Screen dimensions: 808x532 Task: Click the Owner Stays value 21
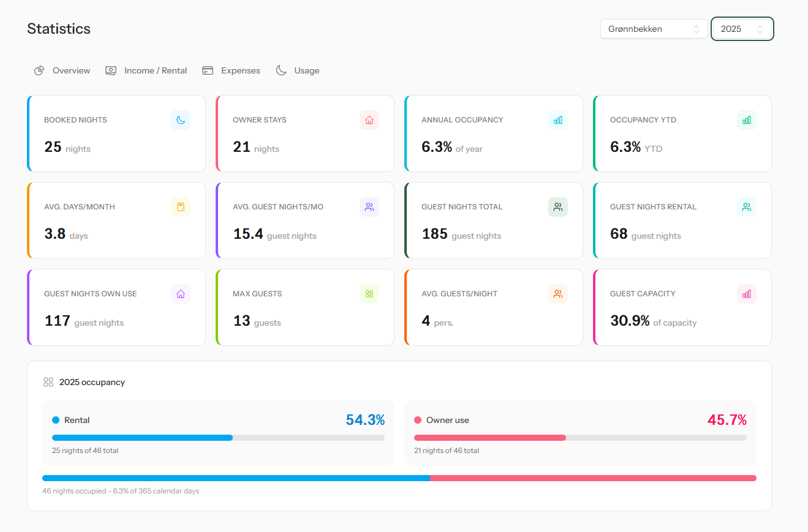tap(241, 147)
